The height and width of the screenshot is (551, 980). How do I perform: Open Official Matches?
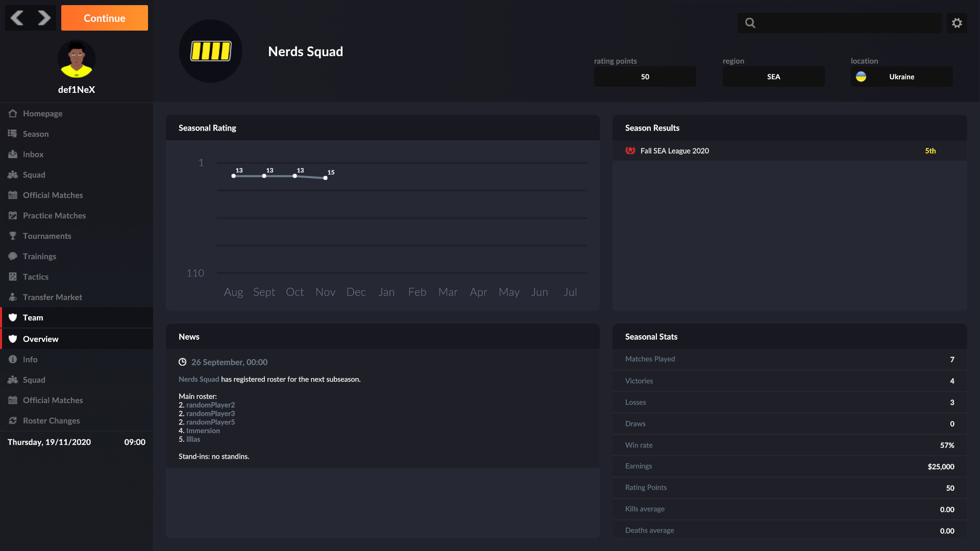[53, 195]
